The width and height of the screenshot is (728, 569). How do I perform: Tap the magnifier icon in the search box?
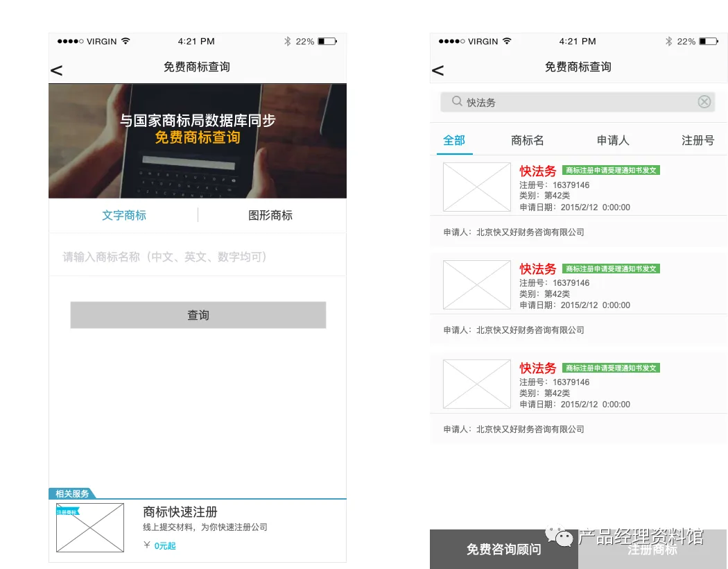(x=457, y=101)
